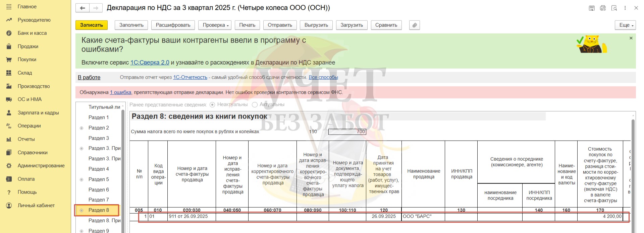Click the back navigation arrow icon
The height and width of the screenshot is (233, 644).
tap(83, 8)
